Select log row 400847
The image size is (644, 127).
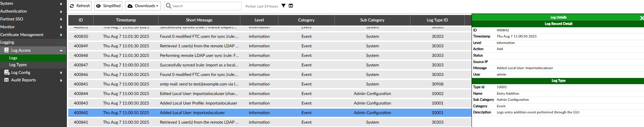270,65
